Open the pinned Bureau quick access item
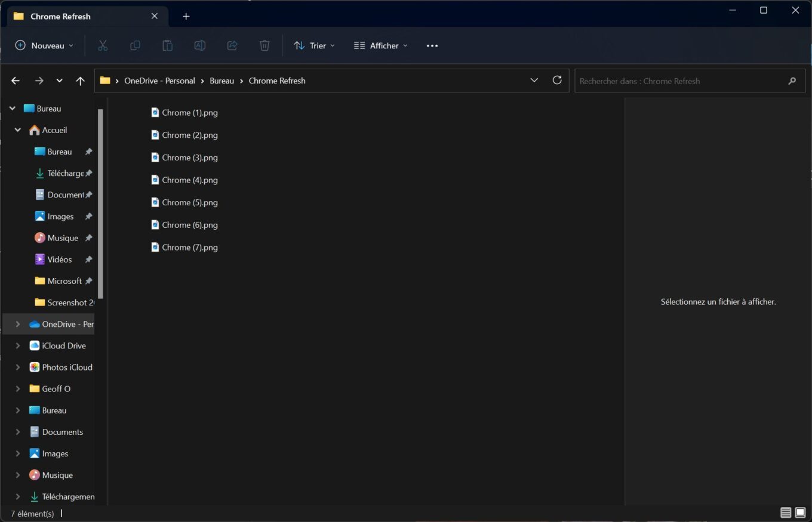812x522 pixels. tap(60, 152)
